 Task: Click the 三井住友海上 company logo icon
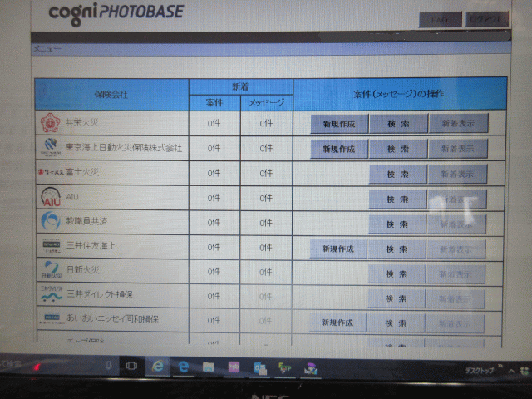coord(52,246)
